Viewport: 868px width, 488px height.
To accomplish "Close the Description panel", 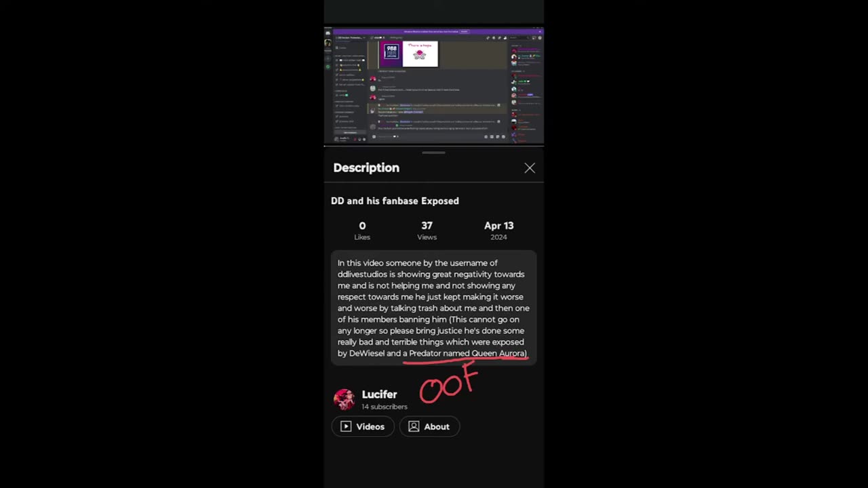I will point(530,168).
